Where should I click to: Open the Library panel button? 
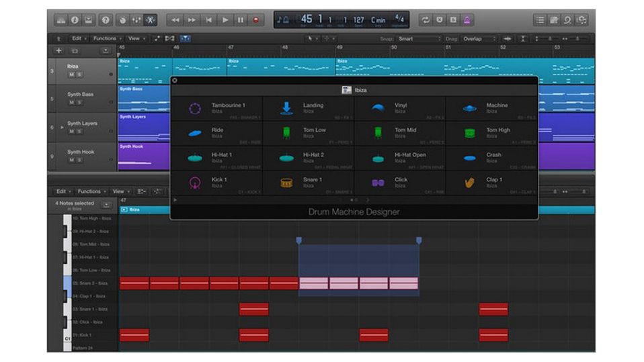tap(61, 19)
